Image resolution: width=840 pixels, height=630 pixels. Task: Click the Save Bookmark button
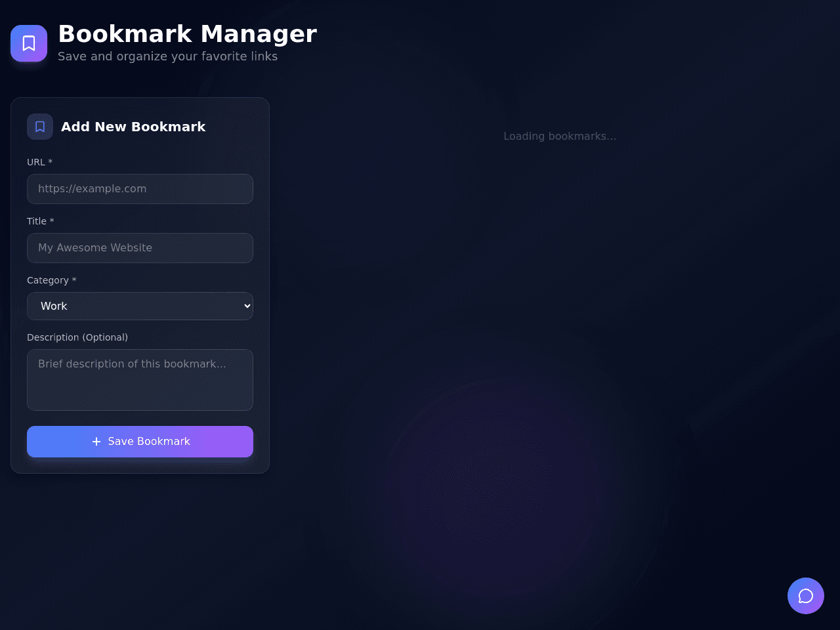[140, 442]
